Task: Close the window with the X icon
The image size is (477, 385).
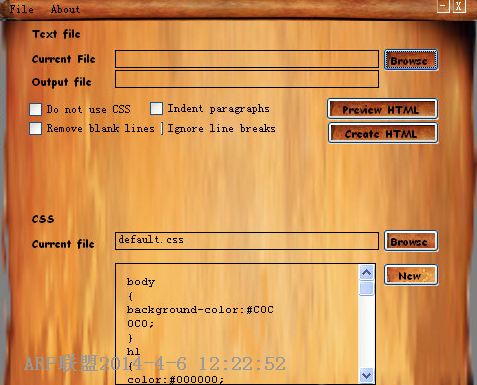Action: 459,6
